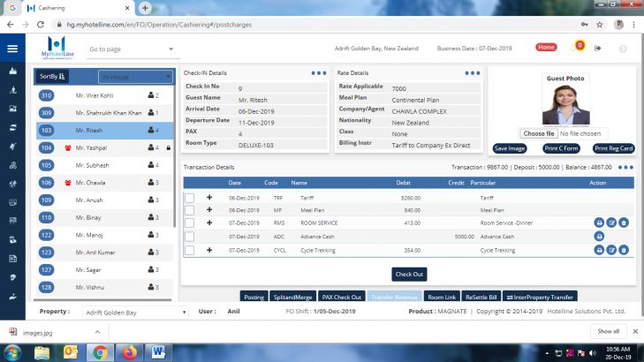Open the hamburger menu in the header

pyautogui.click(x=12, y=48)
